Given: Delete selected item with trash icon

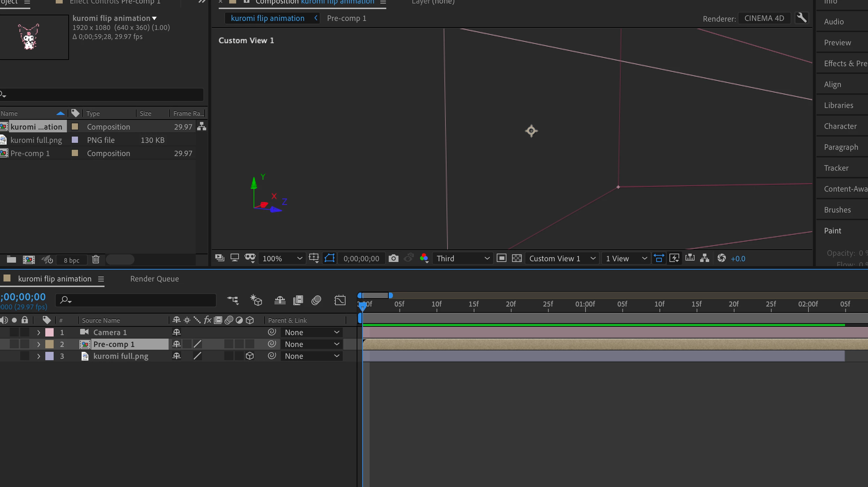Looking at the screenshot, I should tap(96, 260).
